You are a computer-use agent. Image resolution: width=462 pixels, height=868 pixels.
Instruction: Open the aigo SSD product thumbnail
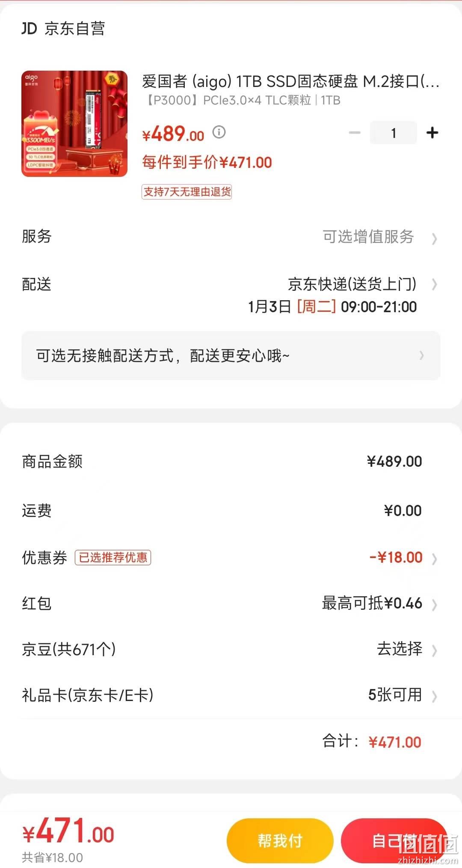coord(74,124)
